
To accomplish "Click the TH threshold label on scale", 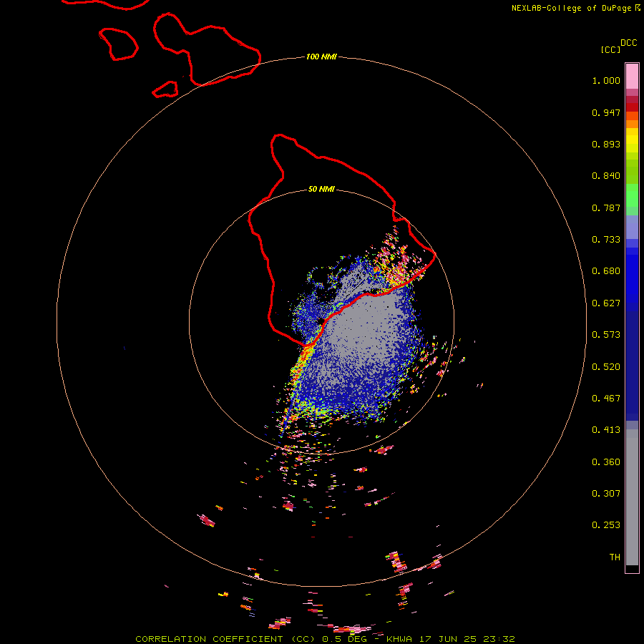I will 615,557.
